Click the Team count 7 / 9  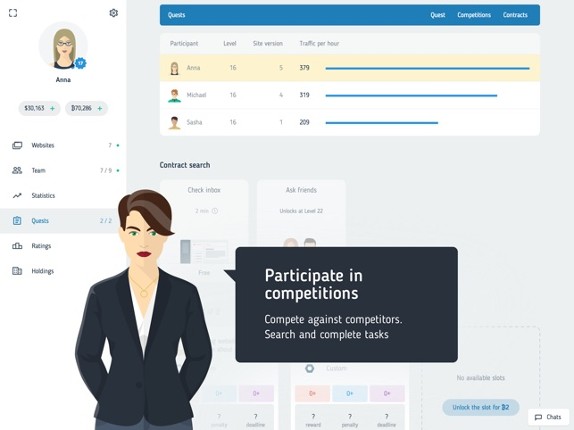click(x=106, y=171)
